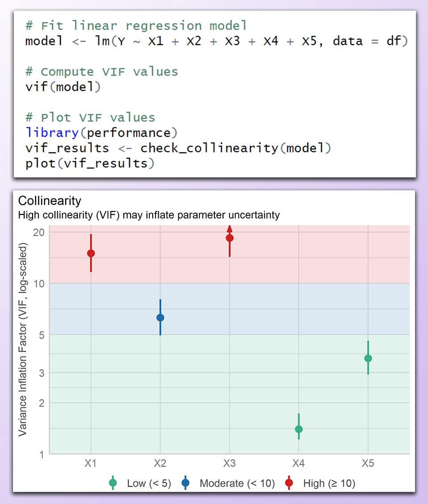Click the "vif(model)" code line
428x504 pixels.
pos(63,87)
